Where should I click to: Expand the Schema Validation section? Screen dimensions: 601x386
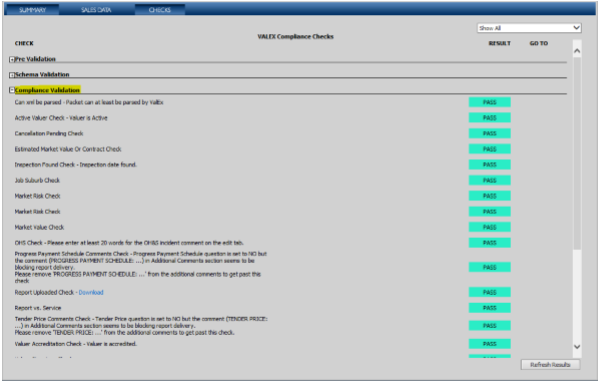pos(12,75)
